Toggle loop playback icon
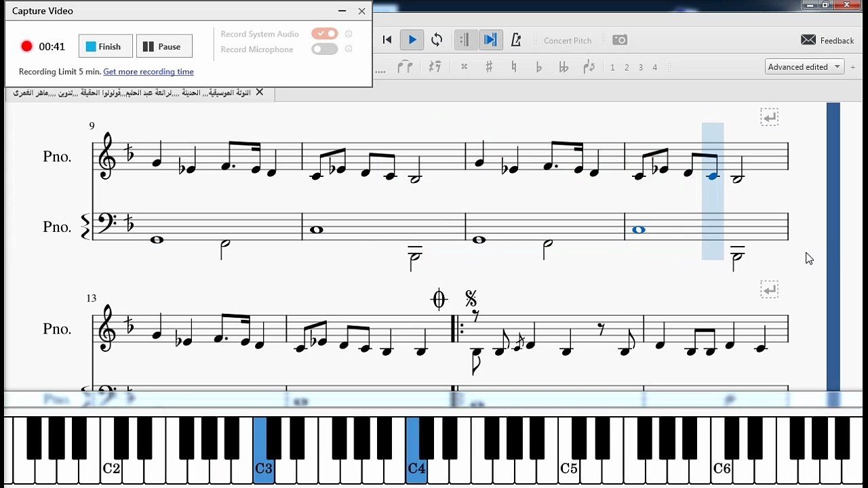This screenshot has width=868, height=488. coord(437,40)
